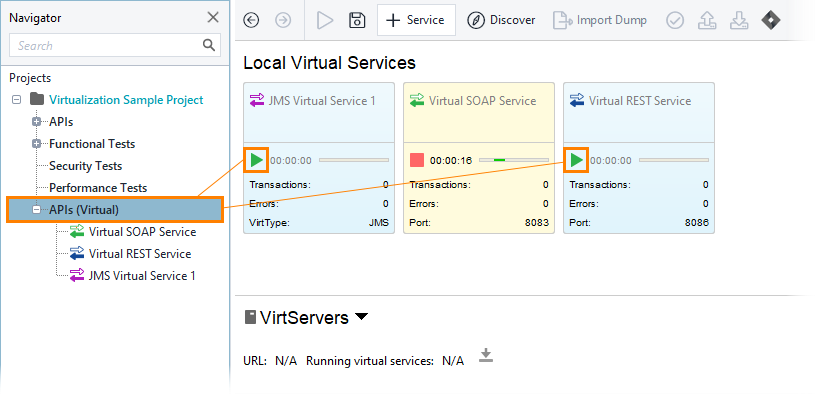The image size is (816, 395).
Task: Click the JMS card purple arrows icon
Action: (x=258, y=100)
